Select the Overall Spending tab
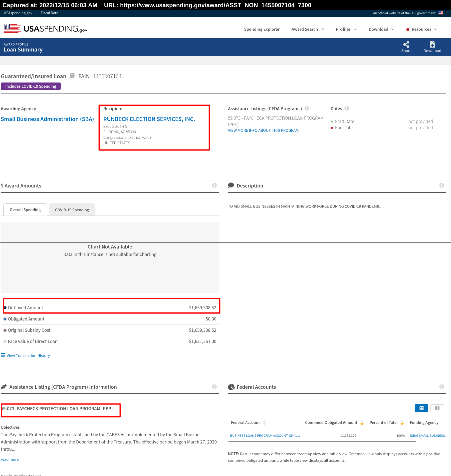Image resolution: width=451 pixels, height=476 pixels. [25, 210]
